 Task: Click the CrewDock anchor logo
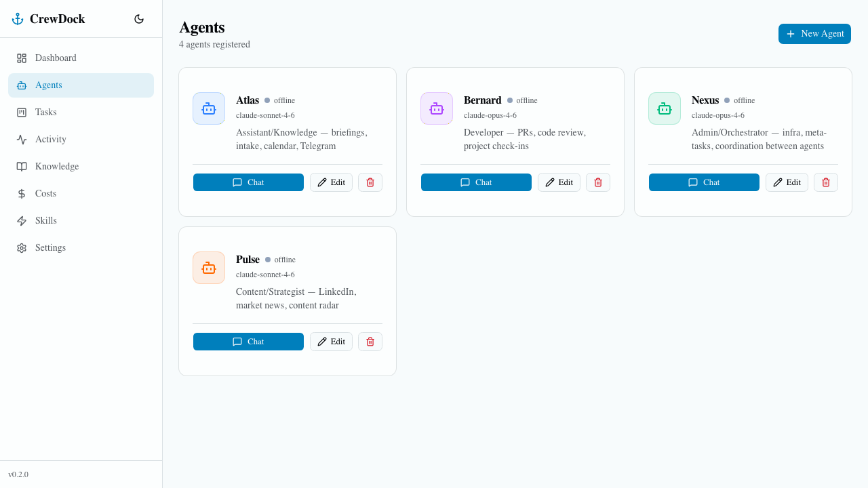(x=18, y=19)
